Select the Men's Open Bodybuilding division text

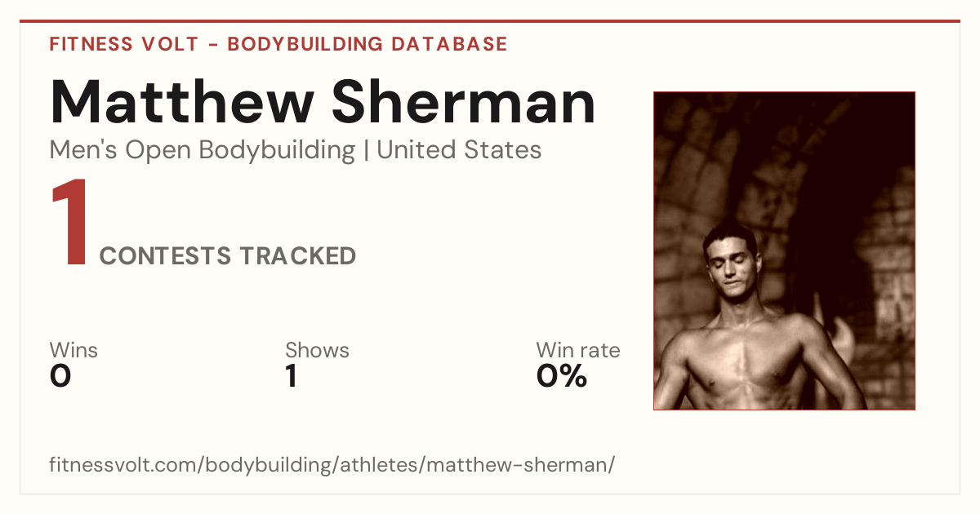pyautogui.click(x=203, y=150)
